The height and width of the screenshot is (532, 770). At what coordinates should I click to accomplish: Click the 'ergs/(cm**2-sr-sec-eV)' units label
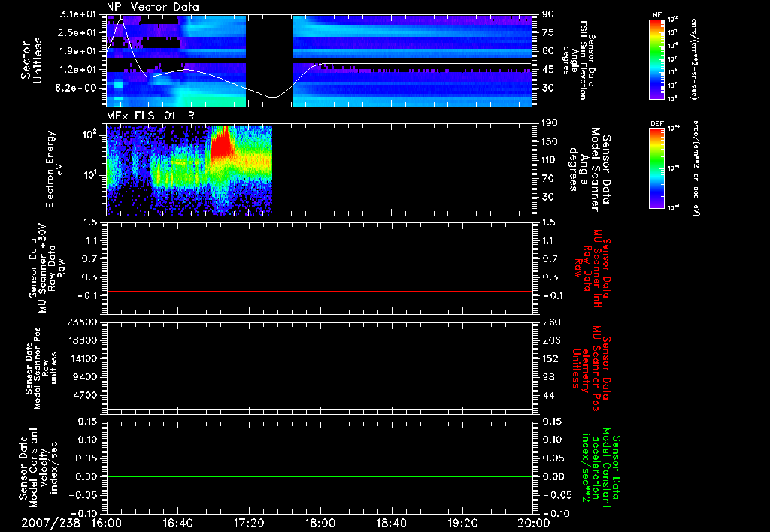[696, 168]
